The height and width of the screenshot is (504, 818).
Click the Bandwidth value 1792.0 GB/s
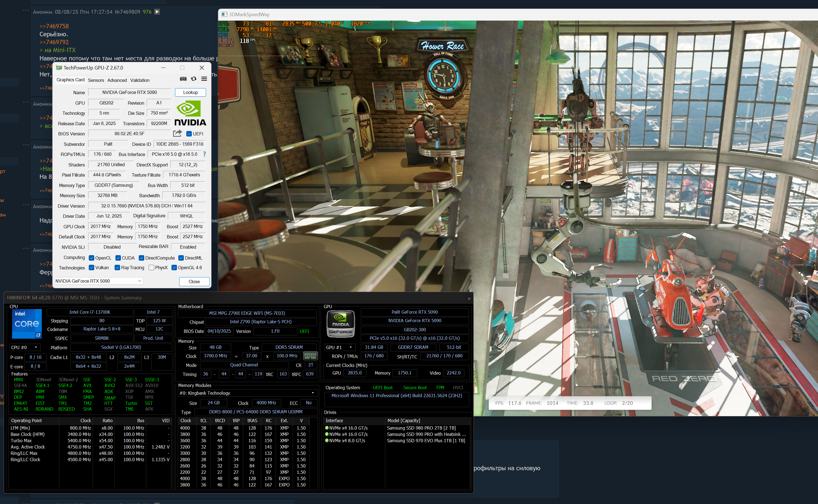pos(184,196)
